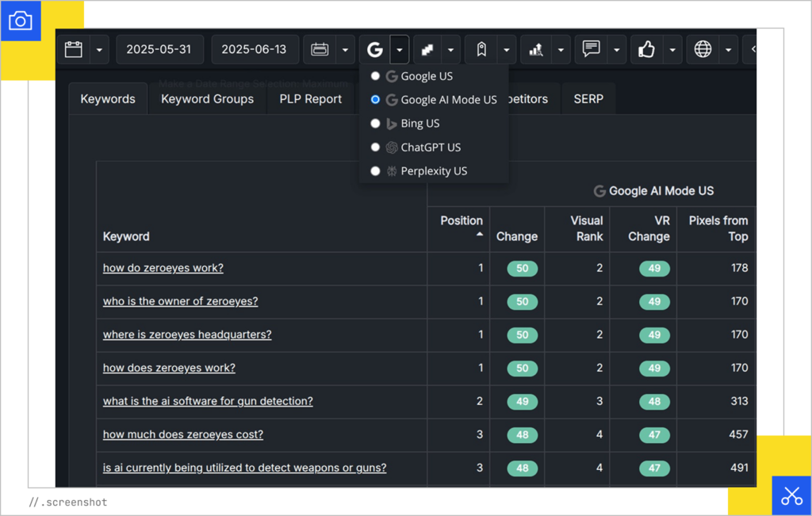
Task: Switch to the Keyword Groups tab
Action: tap(207, 99)
